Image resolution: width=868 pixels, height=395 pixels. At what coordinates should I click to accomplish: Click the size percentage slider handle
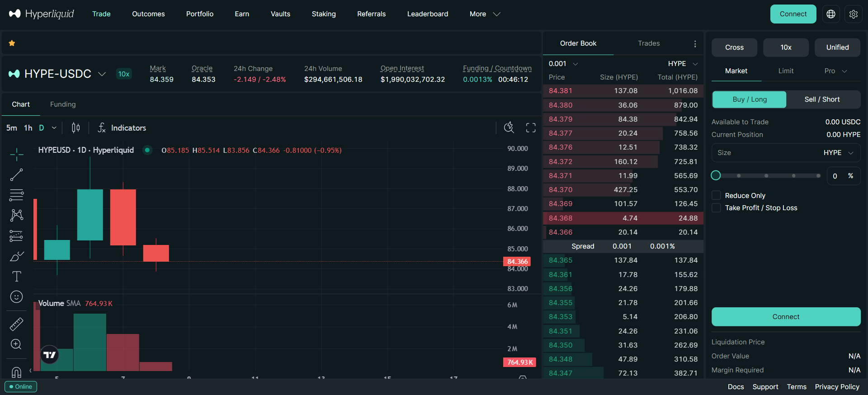[716, 175]
